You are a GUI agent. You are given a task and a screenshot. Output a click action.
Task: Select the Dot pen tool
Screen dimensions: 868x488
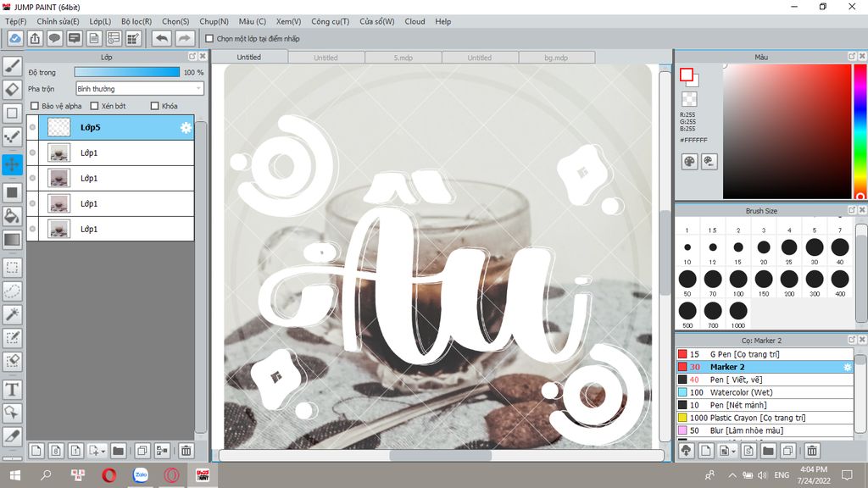[x=12, y=136]
